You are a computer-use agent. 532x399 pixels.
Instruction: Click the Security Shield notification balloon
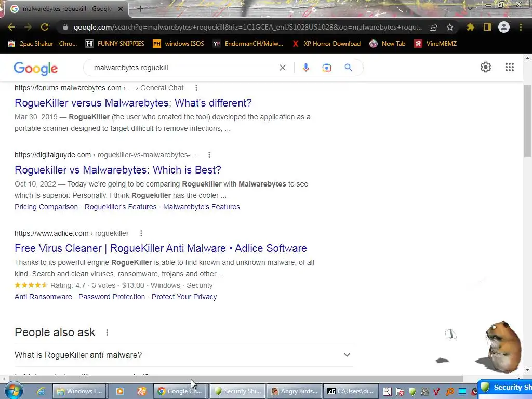point(504,388)
